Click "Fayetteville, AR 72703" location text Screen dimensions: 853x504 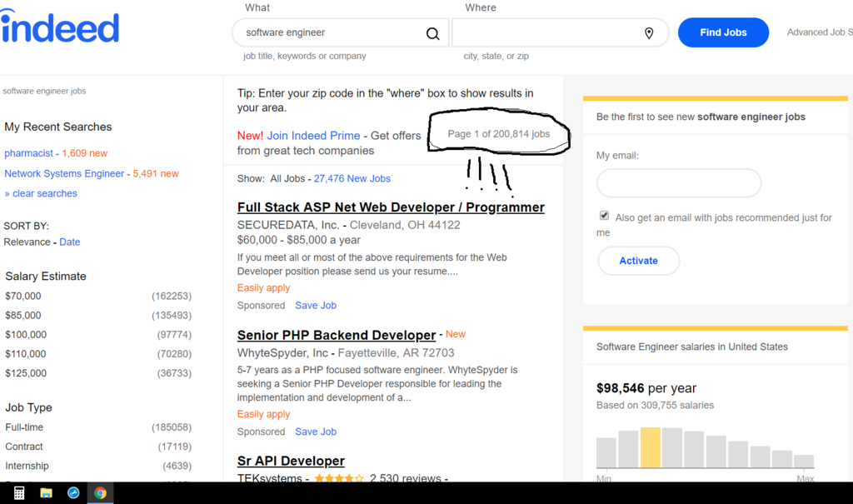[x=396, y=353]
